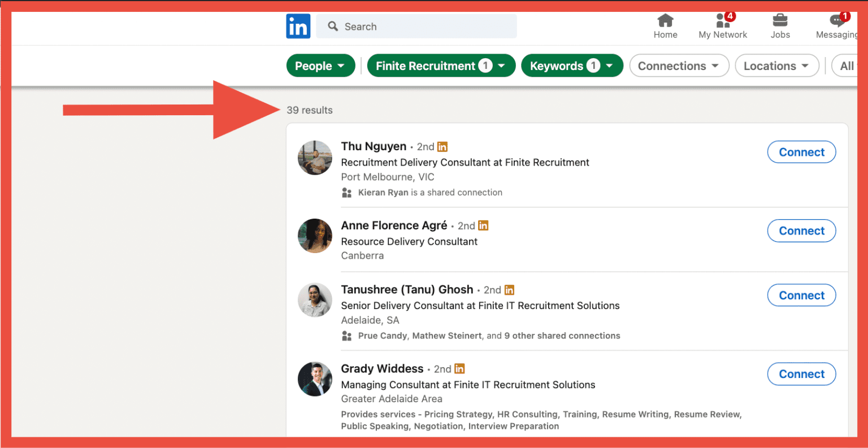868x448 pixels.
Task: Click the LinkedIn logo icon
Action: (x=298, y=26)
